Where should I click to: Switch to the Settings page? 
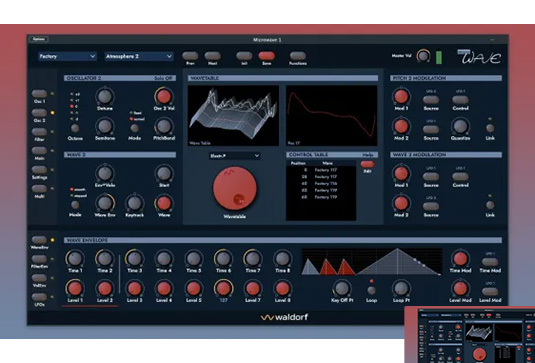click(39, 170)
